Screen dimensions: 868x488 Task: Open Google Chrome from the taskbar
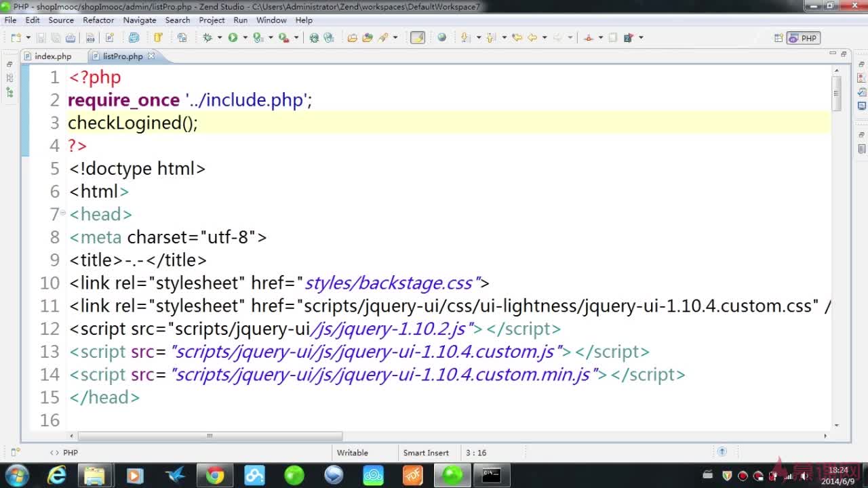(x=215, y=475)
